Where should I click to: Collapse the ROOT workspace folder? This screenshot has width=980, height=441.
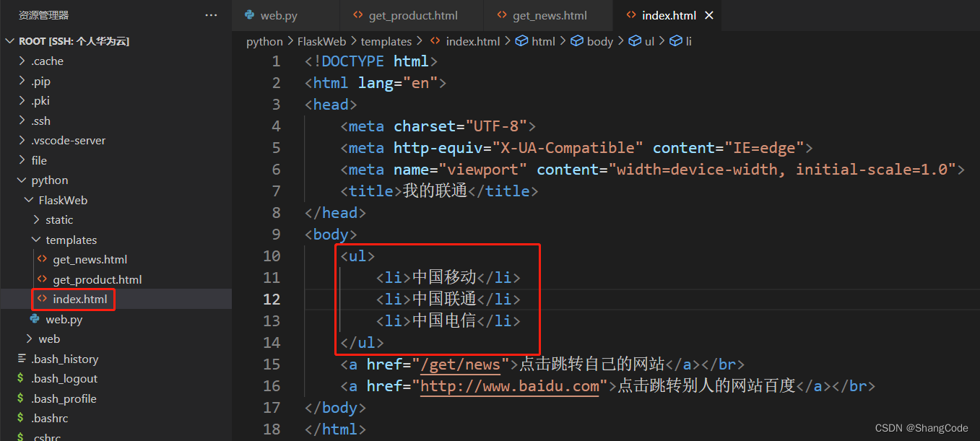tap(10, 41)
